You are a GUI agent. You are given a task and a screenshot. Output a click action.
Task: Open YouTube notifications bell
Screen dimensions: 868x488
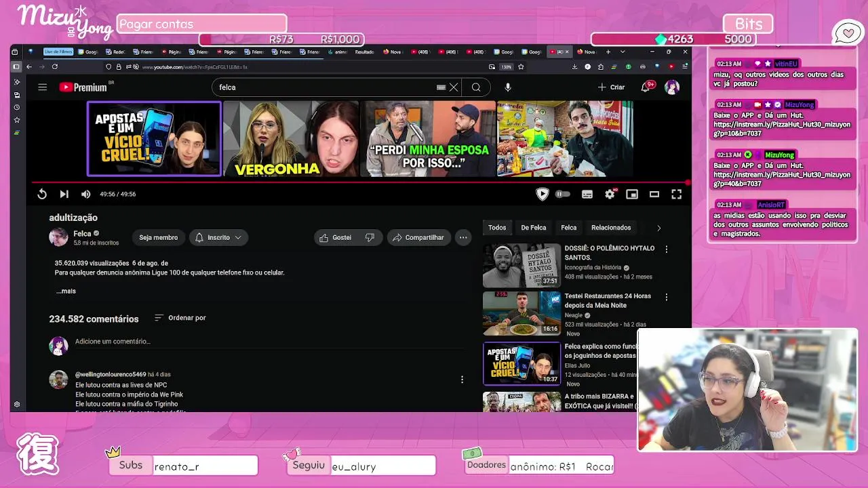point(645,87)
